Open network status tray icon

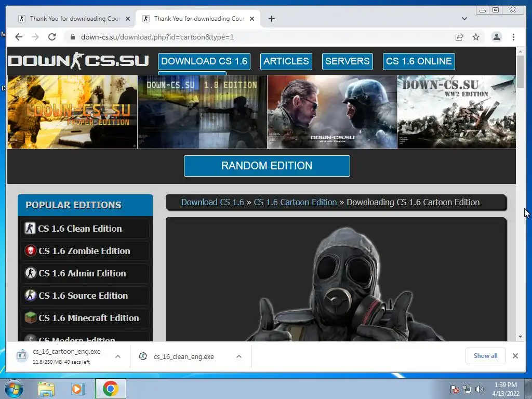[x=467, y=389]
